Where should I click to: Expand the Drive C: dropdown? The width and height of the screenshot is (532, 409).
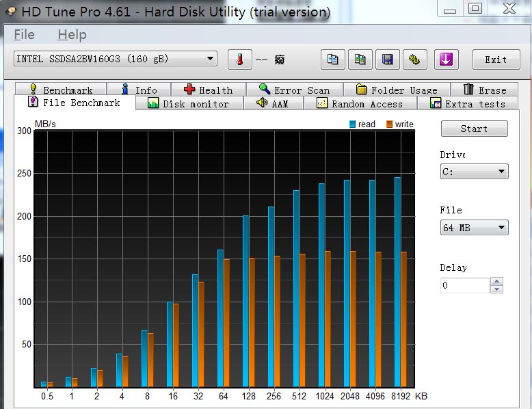click(x=475, y=172)
